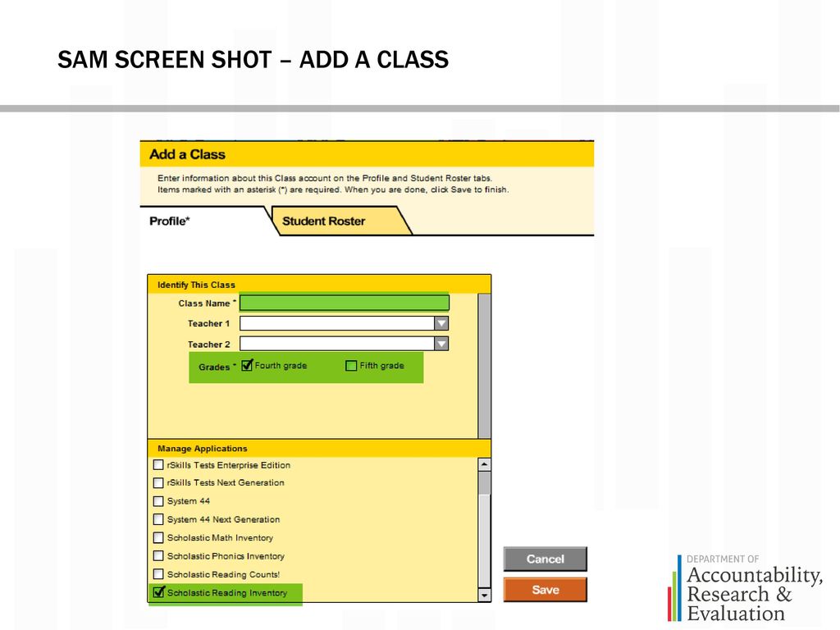Check Scholastic Reading Counts!
This screenshot has height=630, width=840.
(158, 573)
